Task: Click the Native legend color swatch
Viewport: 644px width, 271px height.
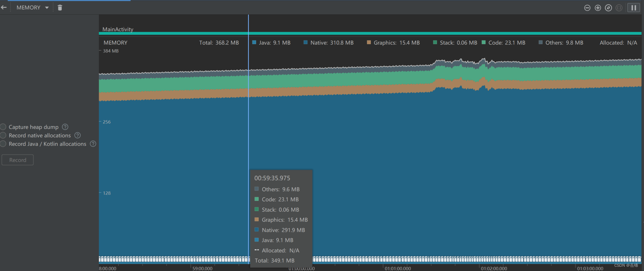Action: pos(305,43)
